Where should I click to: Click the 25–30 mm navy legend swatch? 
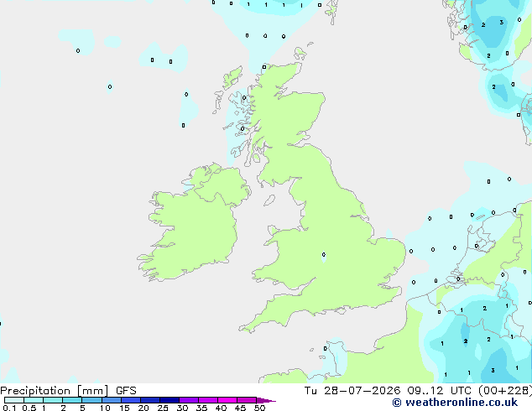(169, 400)
